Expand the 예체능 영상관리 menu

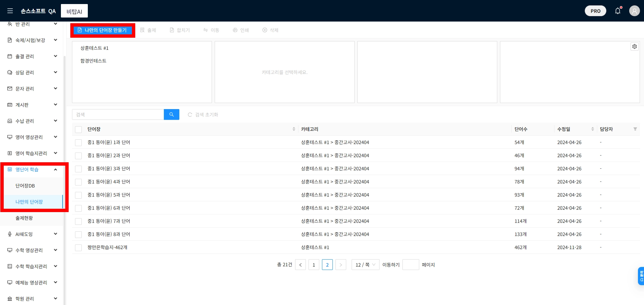[32, 282]
